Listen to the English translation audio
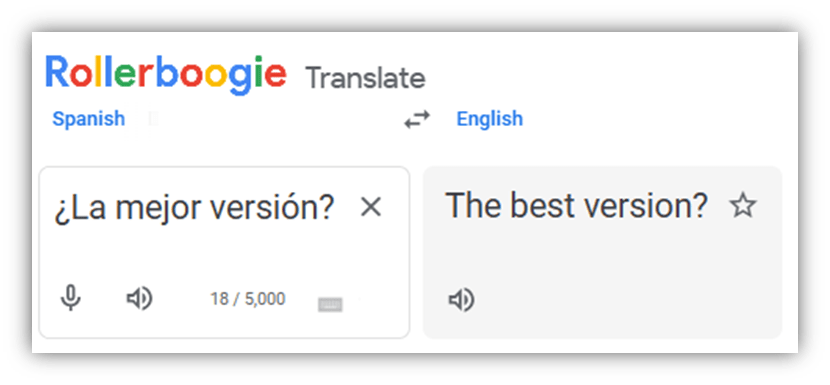Screen dimensions: 830x385 click(462, 300)
